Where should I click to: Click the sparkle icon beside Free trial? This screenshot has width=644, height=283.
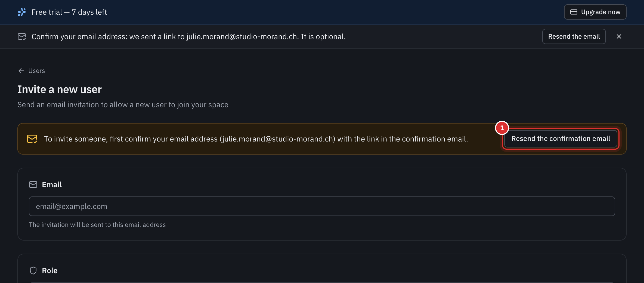(x=22, y=12)
